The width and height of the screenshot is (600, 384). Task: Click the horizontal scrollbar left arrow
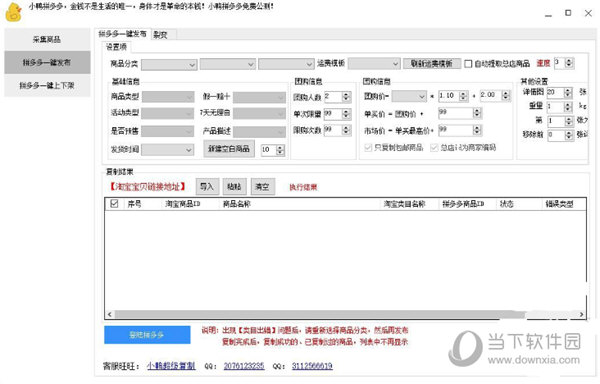tap(110, 314)
